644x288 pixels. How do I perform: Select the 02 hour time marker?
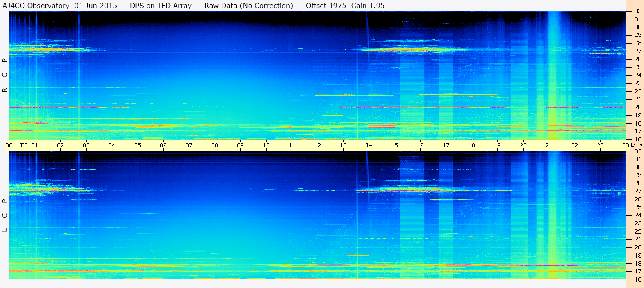pos(60,145)
